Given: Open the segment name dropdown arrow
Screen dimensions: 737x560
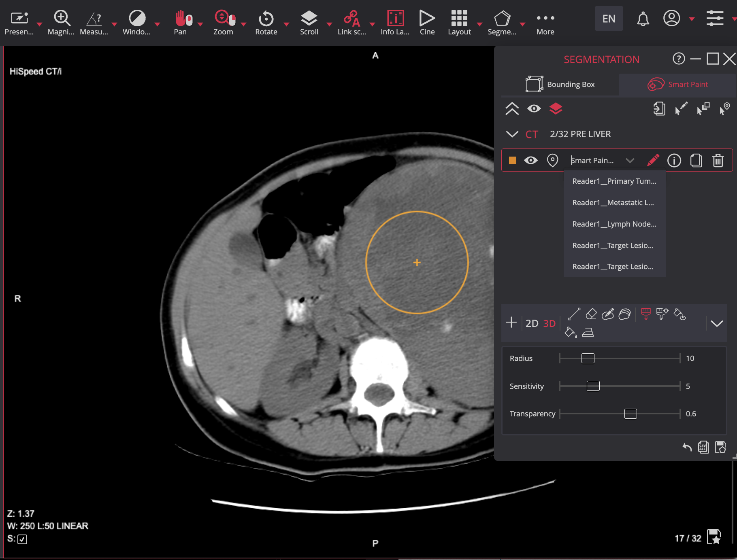Looking at the screenshot, I should pos(630,161).
